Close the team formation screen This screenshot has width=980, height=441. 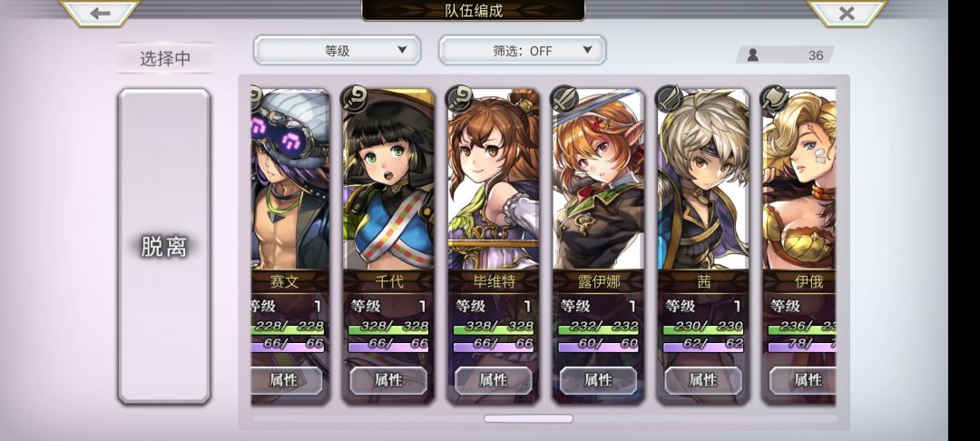coord(847,13)
